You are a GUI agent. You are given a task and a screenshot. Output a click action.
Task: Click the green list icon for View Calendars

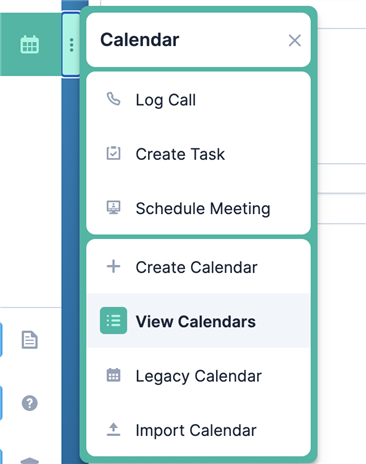pyautogui.click(x=113, y=321)
